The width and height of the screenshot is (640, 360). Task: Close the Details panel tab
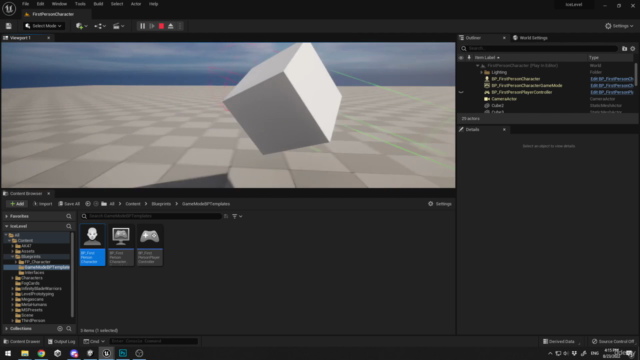[x=504, y=129]
